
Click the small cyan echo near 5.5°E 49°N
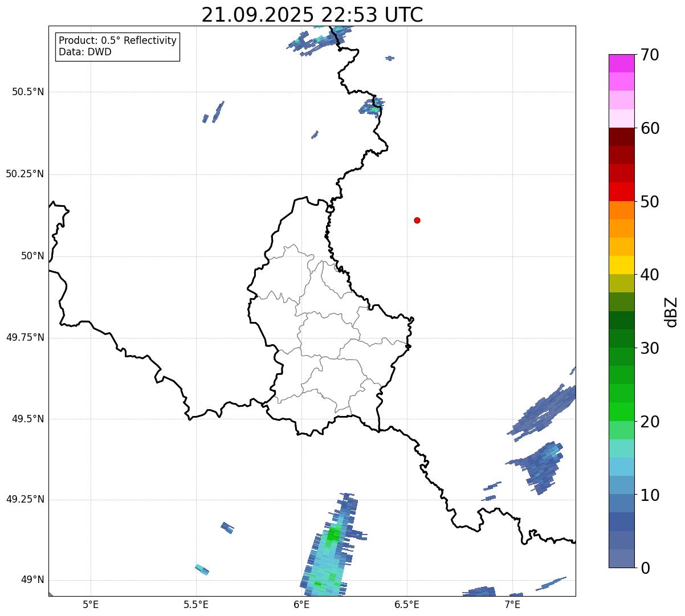(202, 569)
